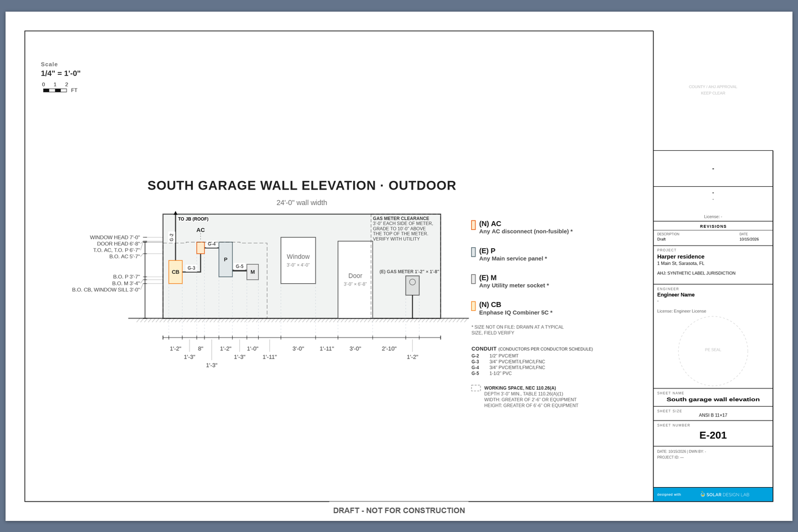
Task: Select the 'Engineer Name' text
Action: point(676,295)
